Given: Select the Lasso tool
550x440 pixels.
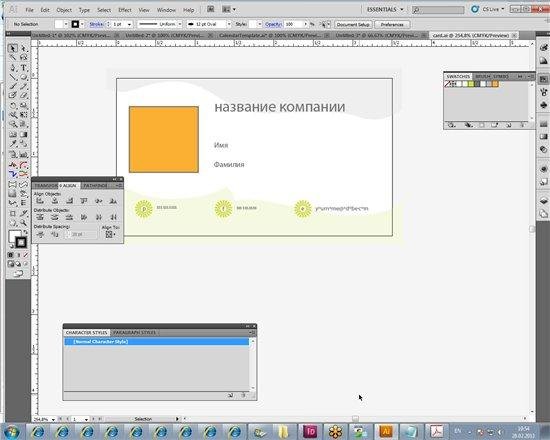Looking at the screenshot, I should (24, 57).
